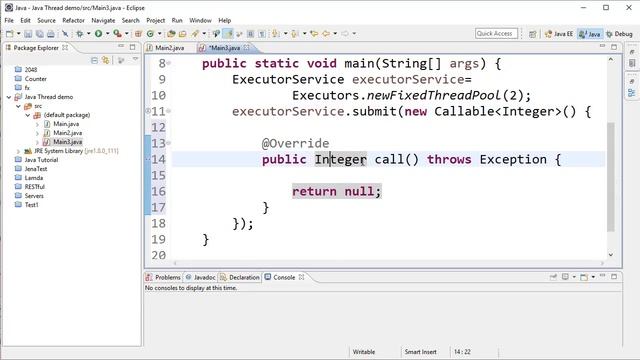Switch to the Debug perspective
This screenshot has width=640, height=360.
tap(620, 34)
